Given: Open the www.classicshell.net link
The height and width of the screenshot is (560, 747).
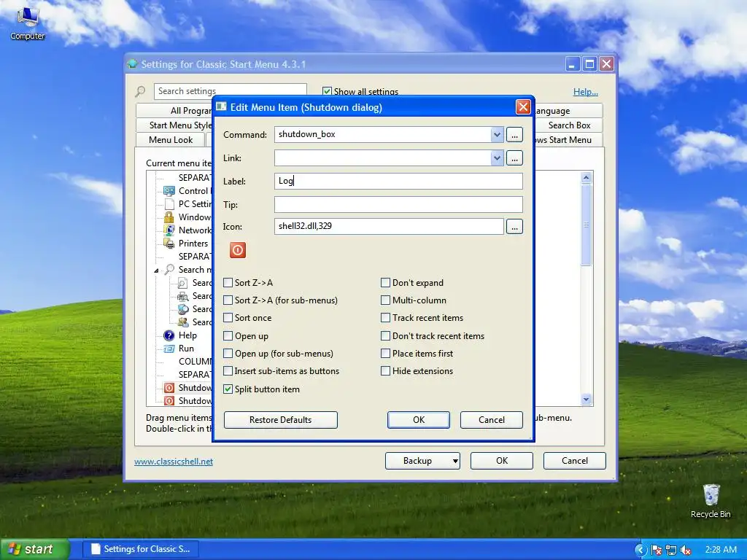Looking at the screenshot, I should tap(174, 462).
